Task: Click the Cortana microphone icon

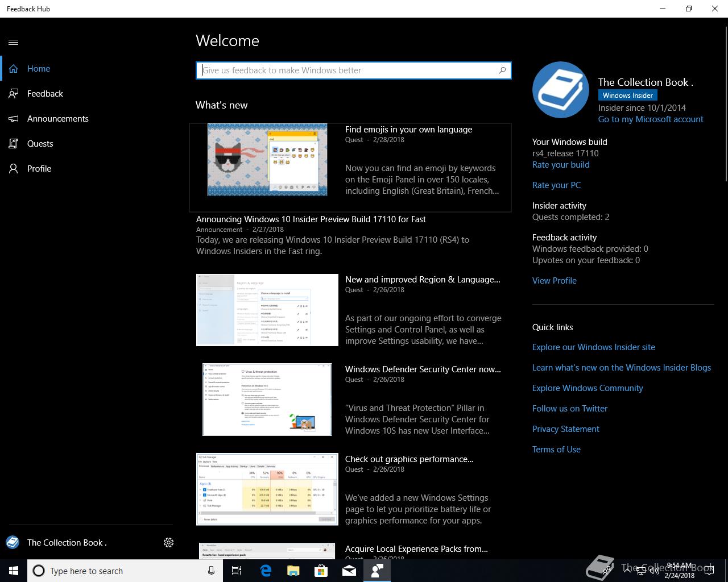Action: pyautogui.click(x=211, y=571)
